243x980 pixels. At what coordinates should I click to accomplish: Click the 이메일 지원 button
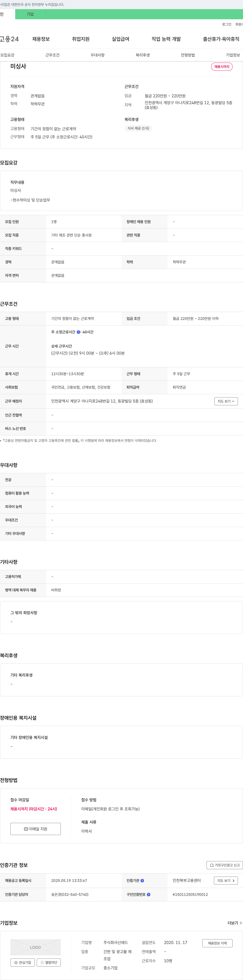pos(36,829)
